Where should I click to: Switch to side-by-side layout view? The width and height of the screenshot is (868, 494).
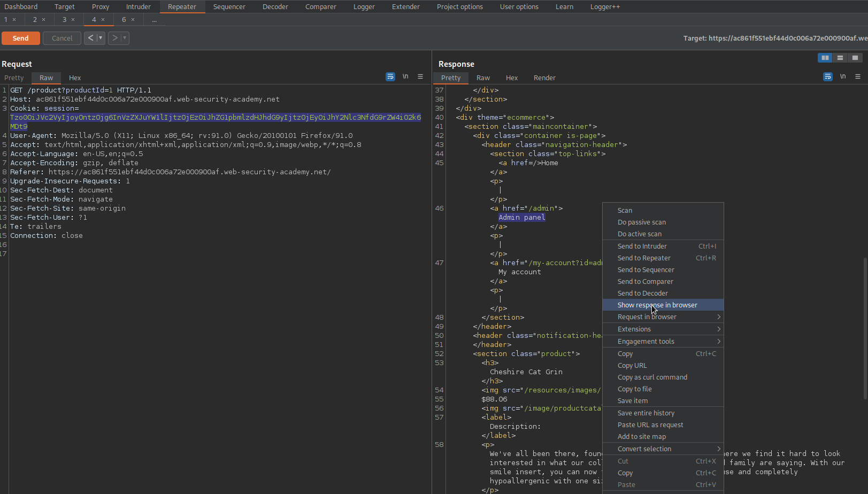pyautogui.click(x=825, y=58)
